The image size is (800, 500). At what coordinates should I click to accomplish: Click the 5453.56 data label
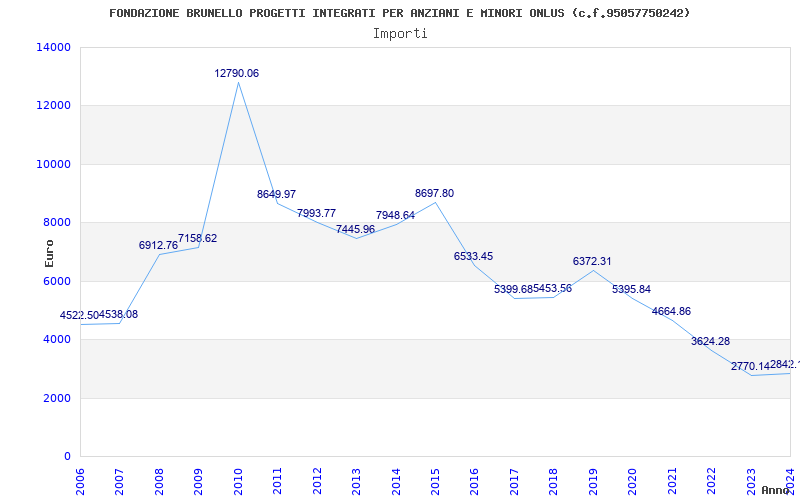553,288
